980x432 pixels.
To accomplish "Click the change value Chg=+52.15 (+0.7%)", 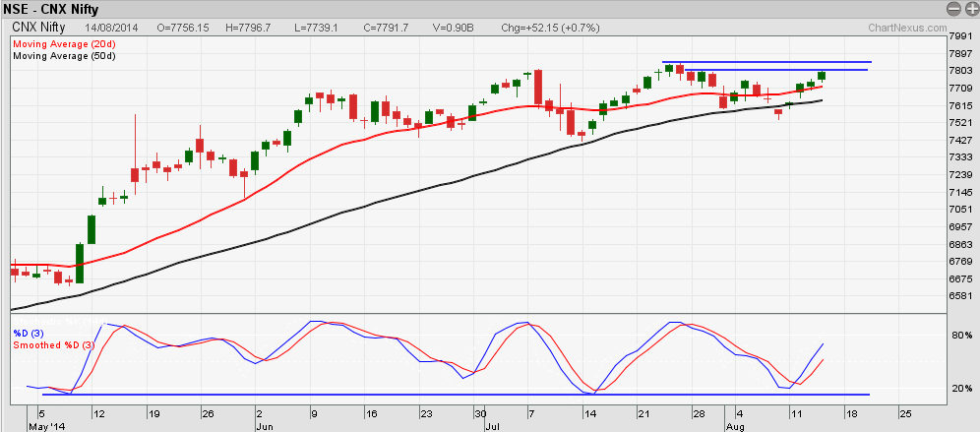I will [551, 29].
